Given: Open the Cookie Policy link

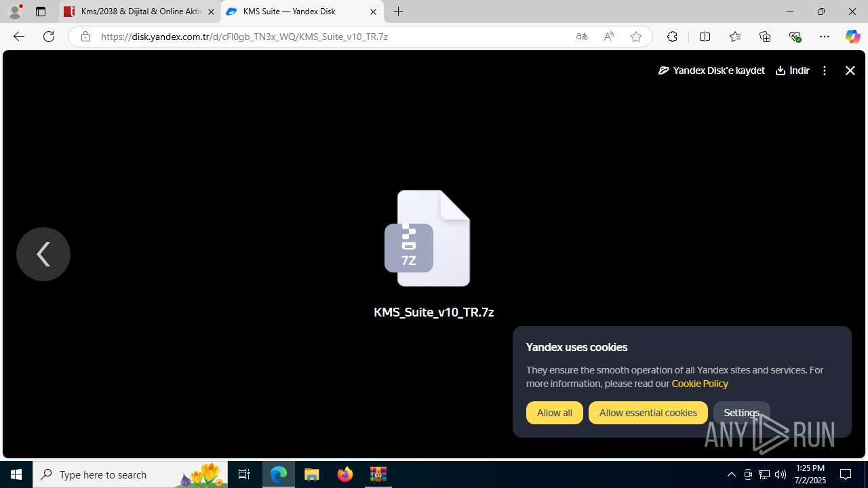Looking at the screenshot, I should coord(700,384).
